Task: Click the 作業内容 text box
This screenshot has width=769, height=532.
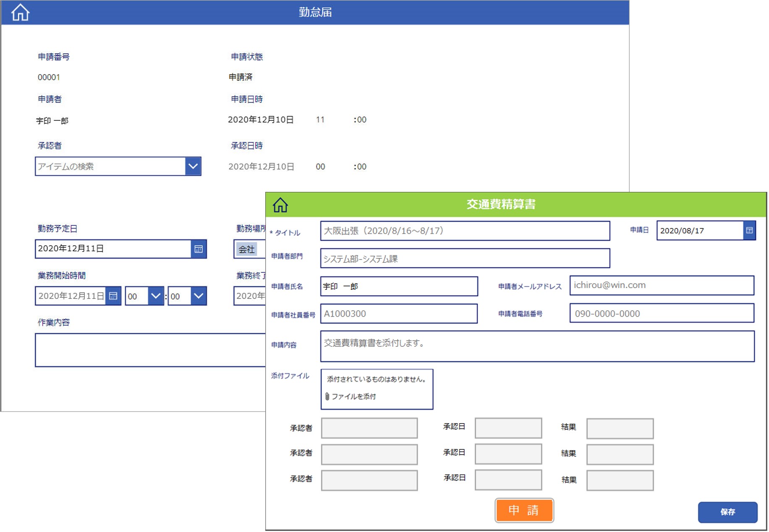Action: (x=150, y=350)
